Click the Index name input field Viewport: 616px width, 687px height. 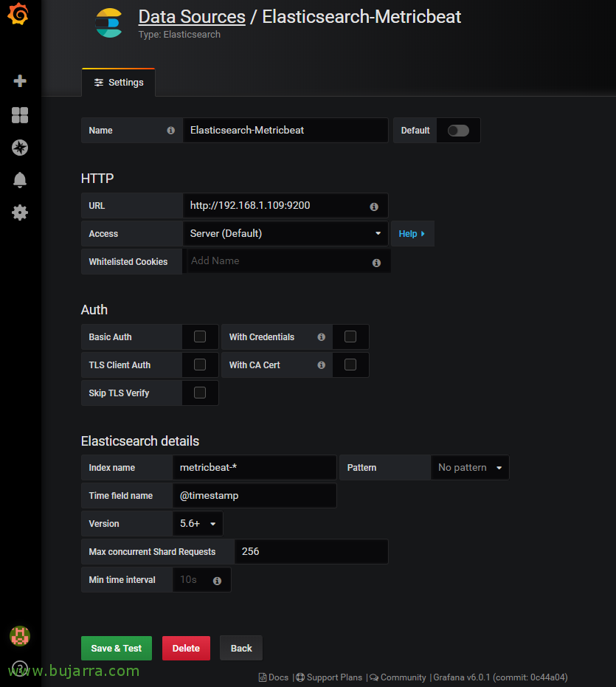click(255, 468)
